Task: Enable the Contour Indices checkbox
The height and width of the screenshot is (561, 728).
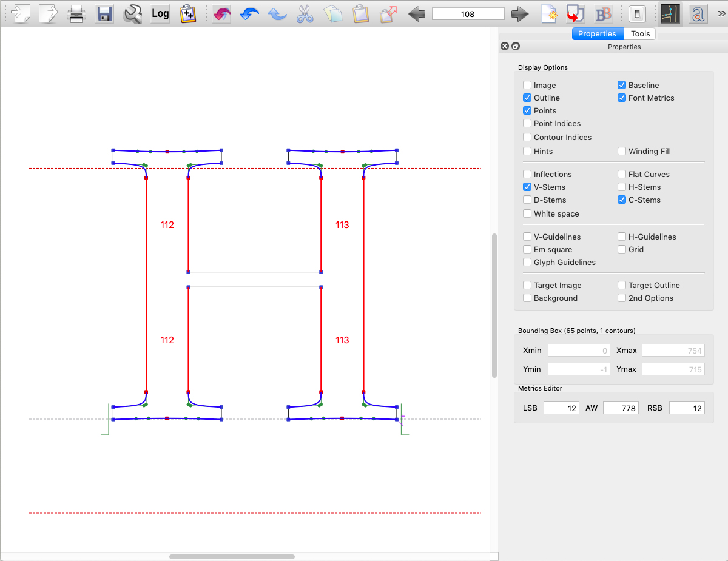Action: (527, 138)
